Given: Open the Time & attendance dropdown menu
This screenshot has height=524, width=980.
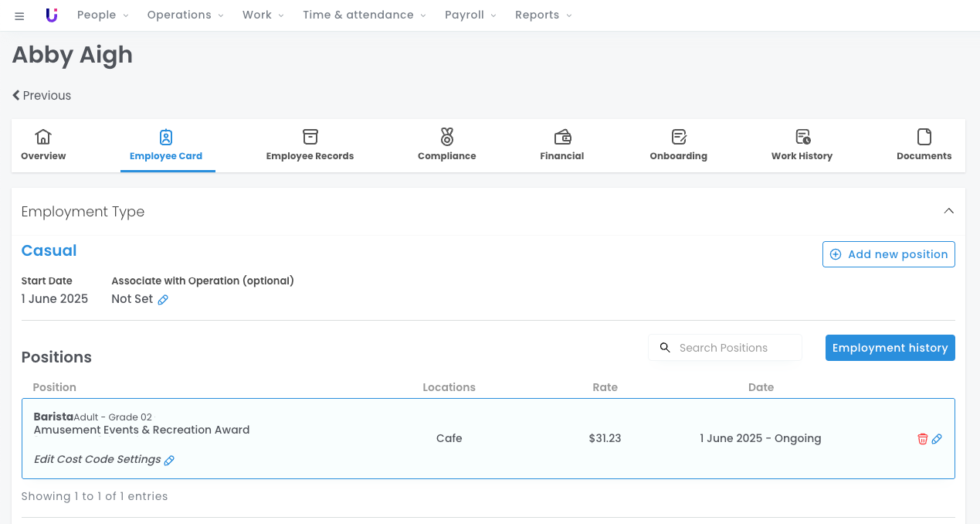Looking at the screenshot, I should click(364, 15).
